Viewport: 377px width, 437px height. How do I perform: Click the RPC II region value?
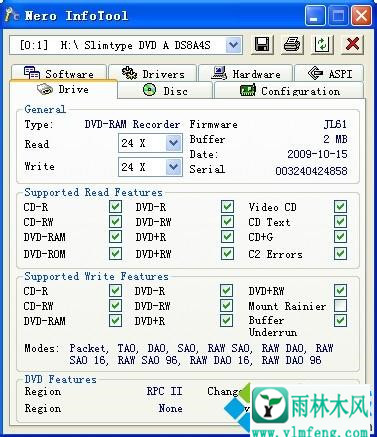[164, 391]
